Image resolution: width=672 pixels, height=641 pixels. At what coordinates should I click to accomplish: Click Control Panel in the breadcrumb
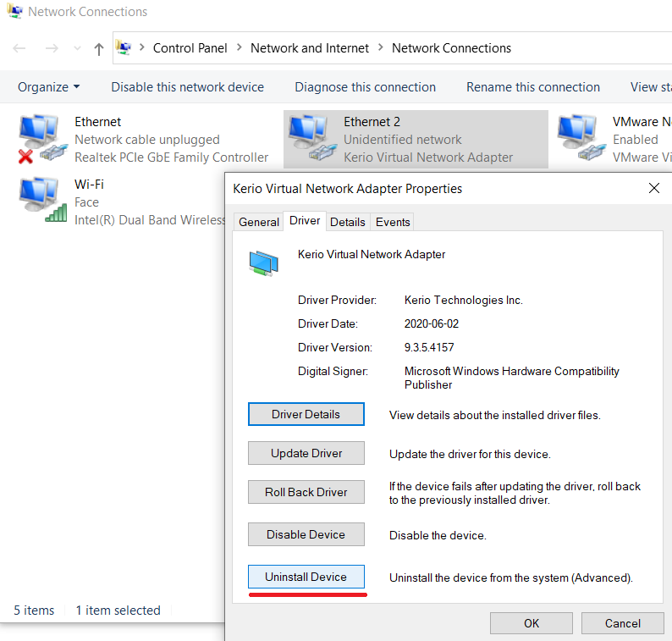[190, 48]
